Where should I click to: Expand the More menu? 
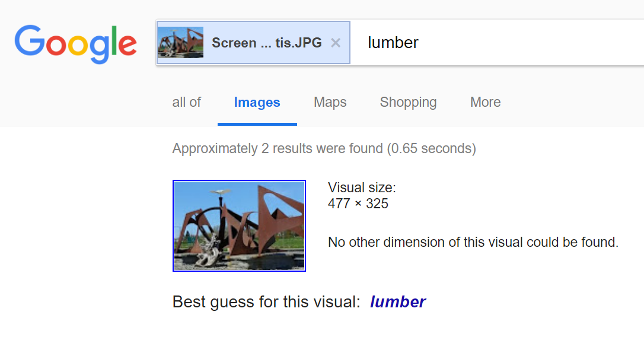[486, 102]
